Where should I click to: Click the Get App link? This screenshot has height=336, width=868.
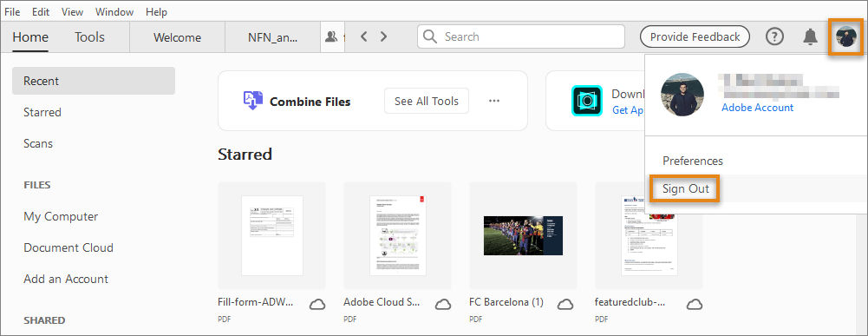pyautogui.click(x=629, y=109)
